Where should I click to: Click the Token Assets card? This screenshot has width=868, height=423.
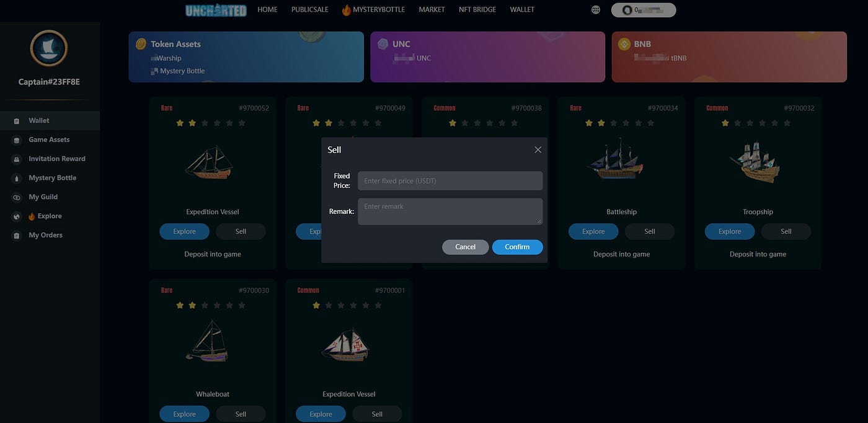tap(246, 57)
